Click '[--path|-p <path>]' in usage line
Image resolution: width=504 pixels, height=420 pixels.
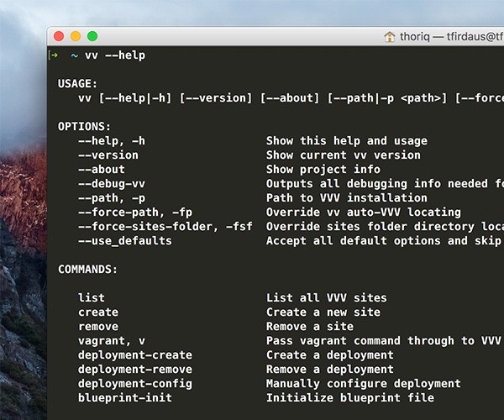pos(387,97)
